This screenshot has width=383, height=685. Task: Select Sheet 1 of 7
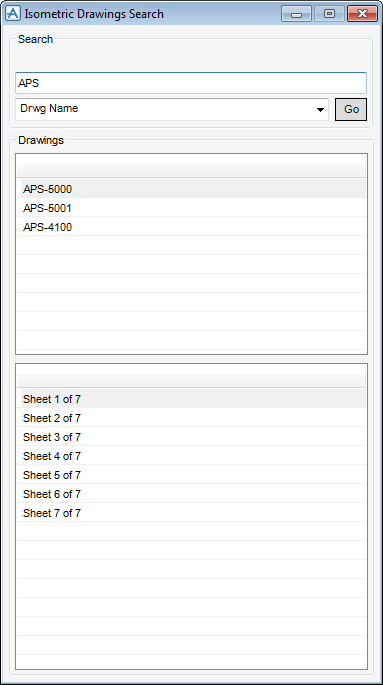pos(191,399)
